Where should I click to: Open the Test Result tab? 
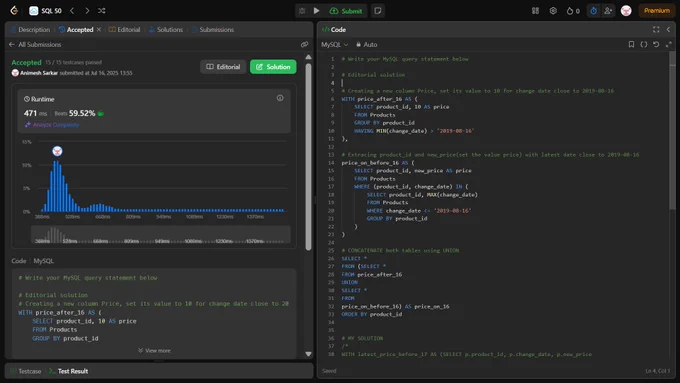pyautogui.click(x=69, y=371)
